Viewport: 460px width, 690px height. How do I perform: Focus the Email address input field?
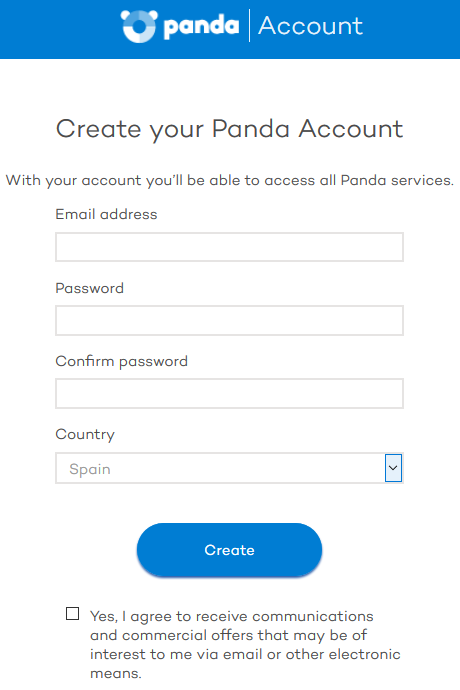229,247
